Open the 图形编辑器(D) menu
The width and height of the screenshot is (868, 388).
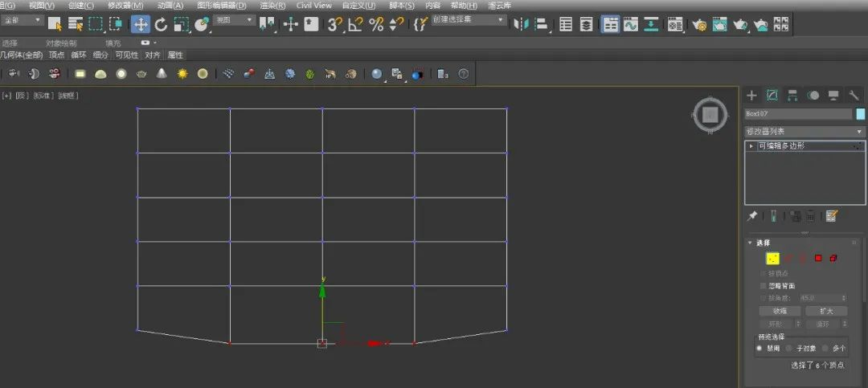coord(222,5)
